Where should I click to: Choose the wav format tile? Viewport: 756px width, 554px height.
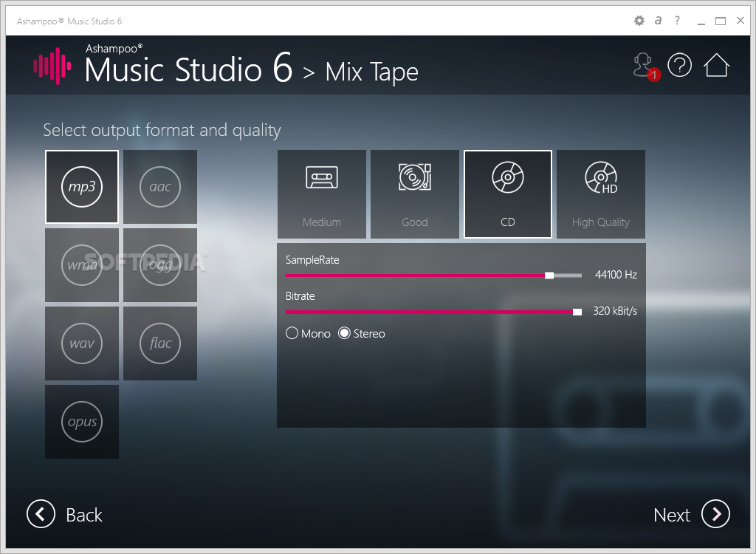coord(82,343)
